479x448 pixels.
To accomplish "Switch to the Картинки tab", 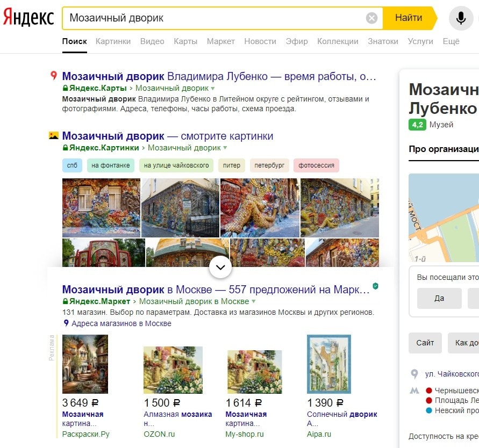I will [x=113, y=41].
